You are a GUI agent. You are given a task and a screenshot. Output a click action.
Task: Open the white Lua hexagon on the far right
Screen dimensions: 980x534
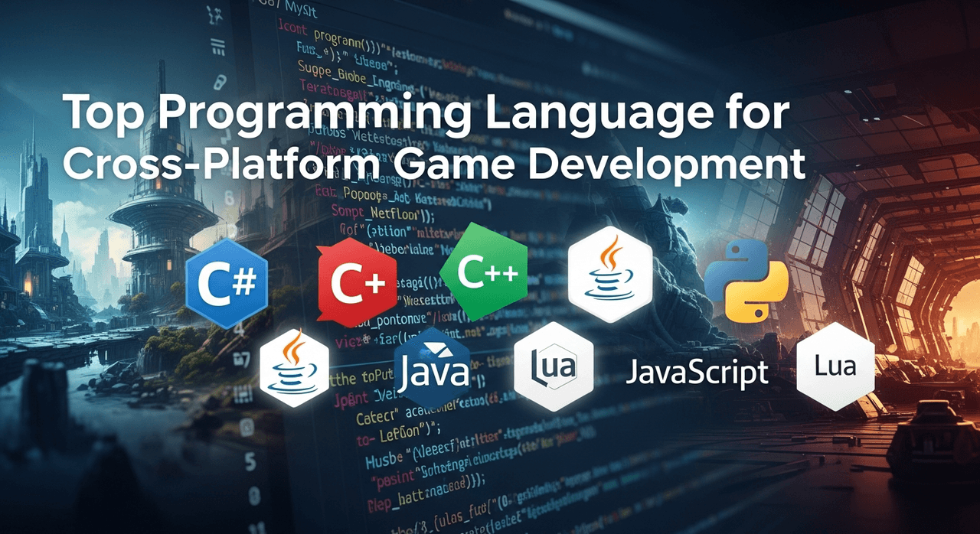tap(835, 366)
